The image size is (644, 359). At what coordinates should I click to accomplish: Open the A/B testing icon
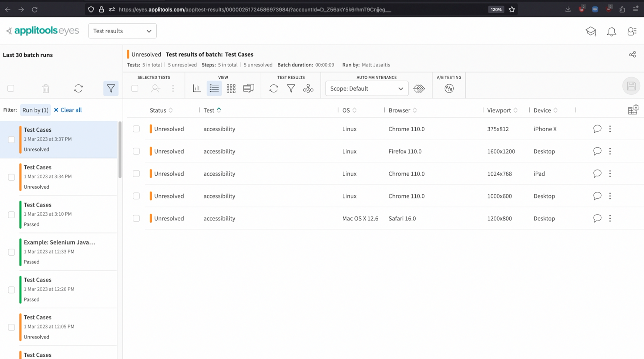[449, 88]
